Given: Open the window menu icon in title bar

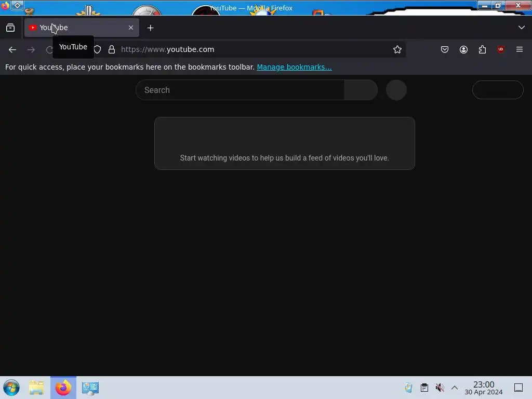Looking at the screenshot, I should coord(5,5).
